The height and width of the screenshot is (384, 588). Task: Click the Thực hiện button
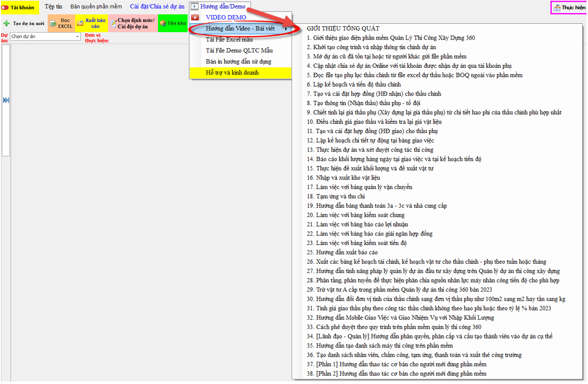tap(569, 7)
